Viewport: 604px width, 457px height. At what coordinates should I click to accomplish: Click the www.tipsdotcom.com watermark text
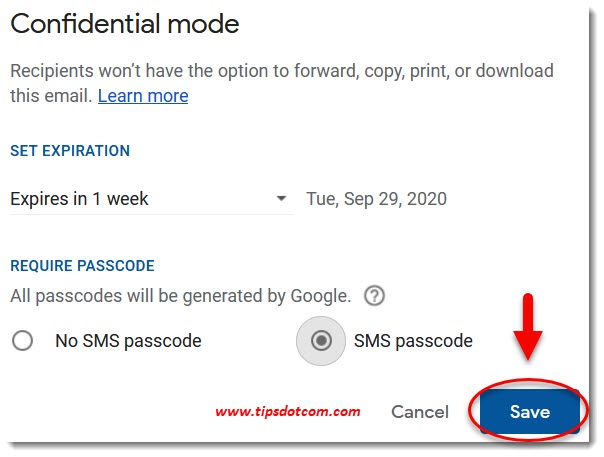(x=288, y=412)
